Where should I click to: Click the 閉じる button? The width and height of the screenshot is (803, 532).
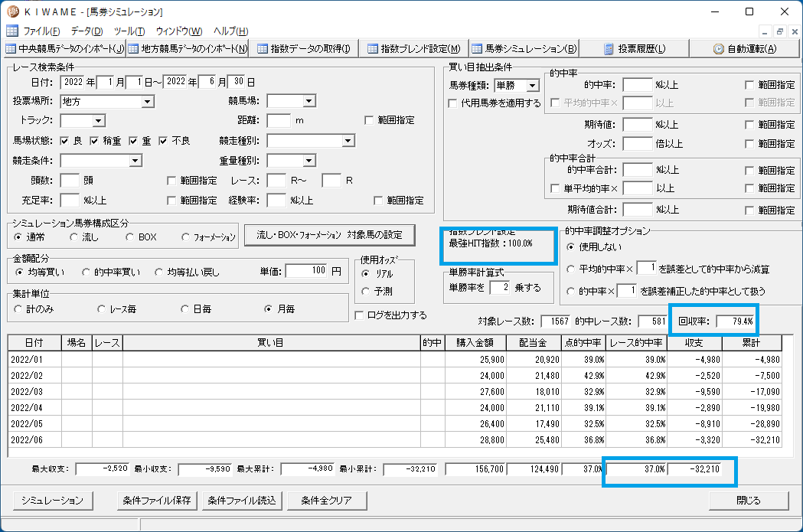click(x=748, y=501)
